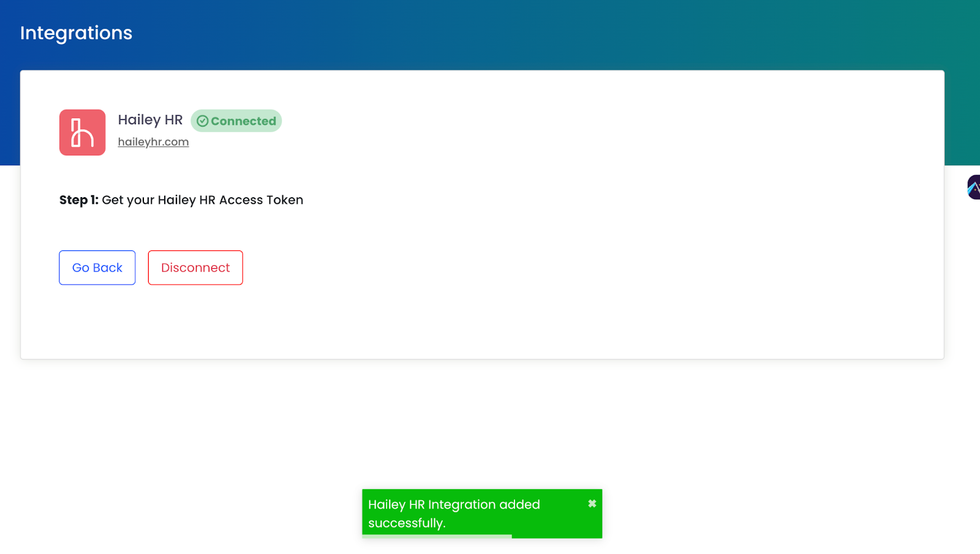This screenshot has width=980, height=554.
Task: Click the Connected status badge
Action: pos(236,121)
